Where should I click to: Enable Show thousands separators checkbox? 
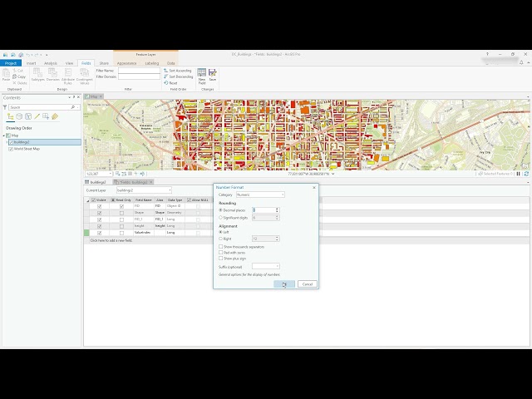point(221,247)
